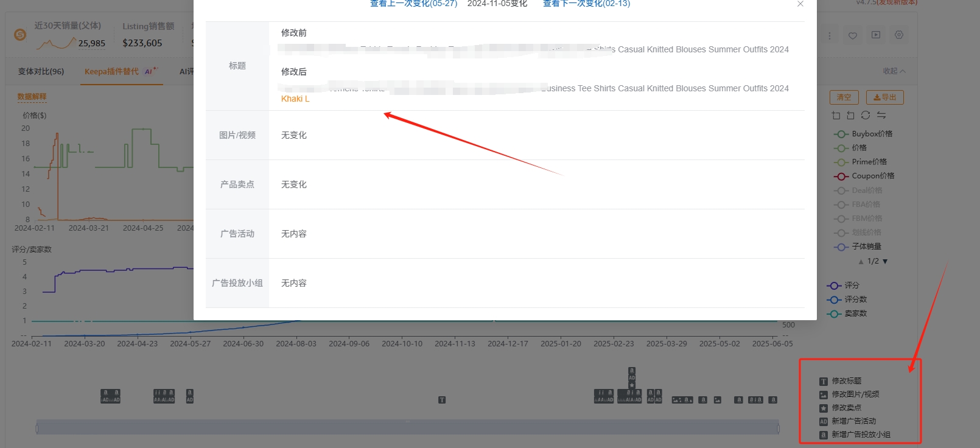
Task: Open the settings gear icon
Action: [x=899, y=35]
